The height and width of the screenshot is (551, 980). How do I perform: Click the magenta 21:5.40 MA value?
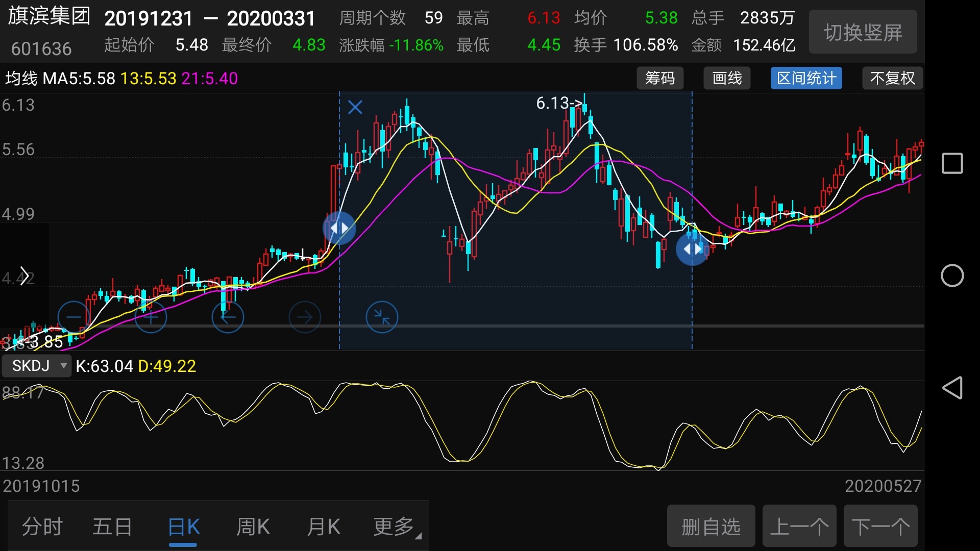click(x=210, y=79)
